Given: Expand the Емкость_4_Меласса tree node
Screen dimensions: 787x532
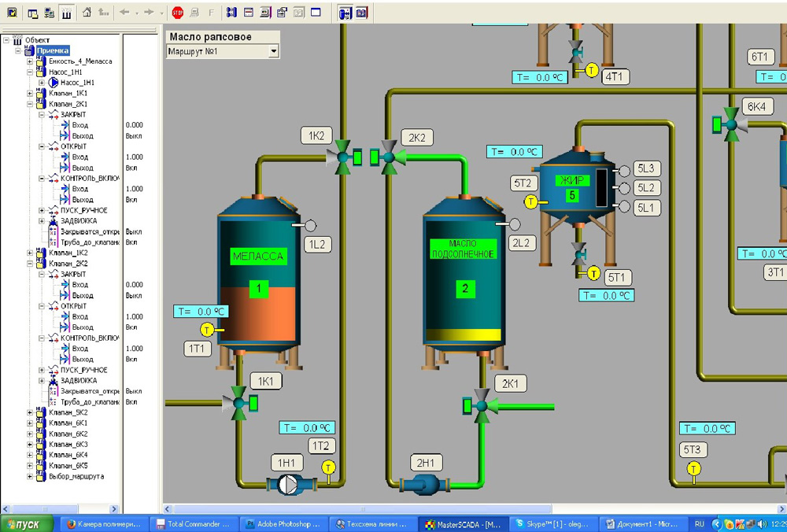Looking at the screenshot, I should coord(31,61).
